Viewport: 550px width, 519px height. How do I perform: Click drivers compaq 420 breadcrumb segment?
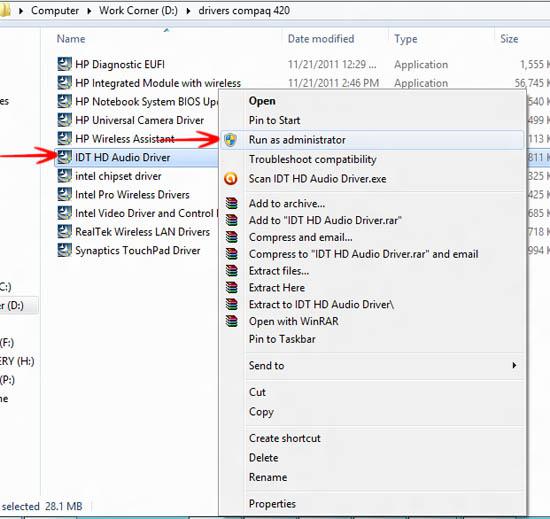pyautogui.click(x=244, y=11)
